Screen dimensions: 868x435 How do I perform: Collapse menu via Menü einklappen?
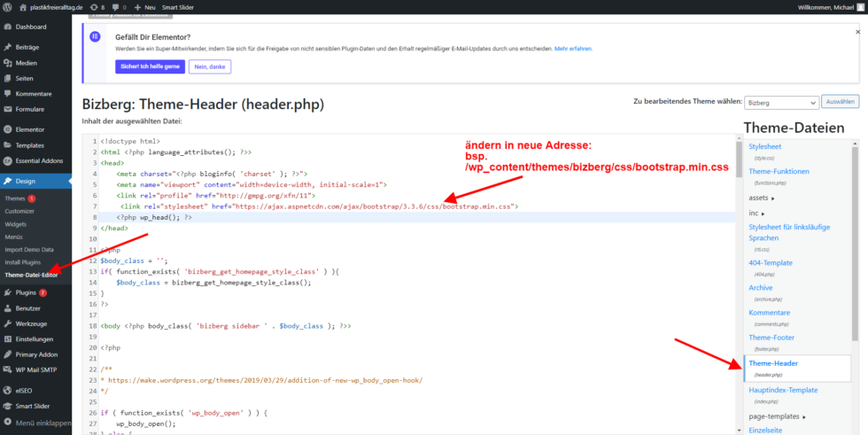coord(36,423)
